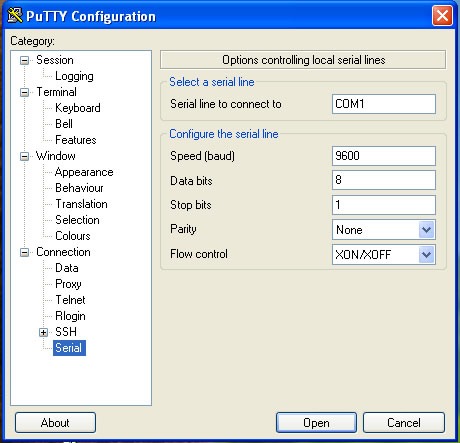Click the 'Data bits' label
This screenshot has height=443, width=460.
pos(191,181)
